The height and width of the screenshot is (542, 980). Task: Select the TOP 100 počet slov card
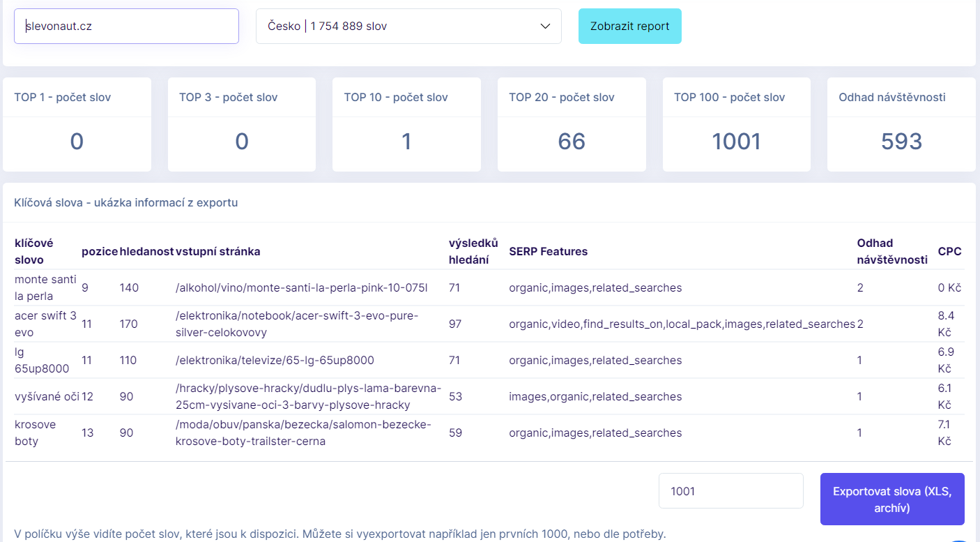pyautogui.click(x=736, y=125)
